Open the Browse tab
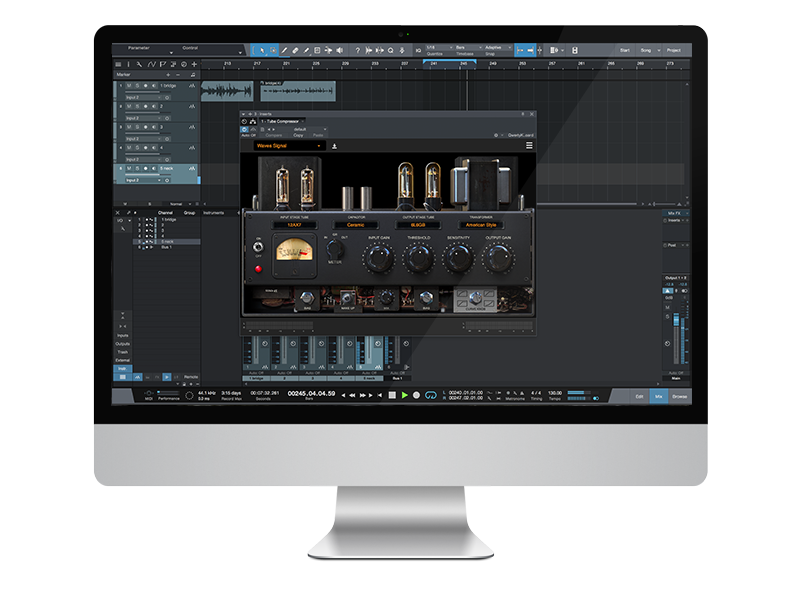Screen dimensions: 800x600 tap(680, 396)
